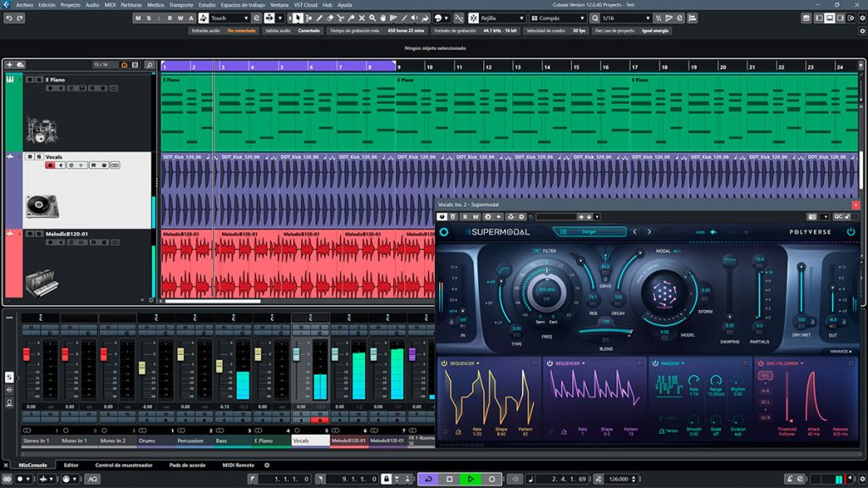Image resolution: width=868 pixels, height=488 pixels.
Task: Open the plugin window snapshot camera icon
Action: [x=812, y=217]
